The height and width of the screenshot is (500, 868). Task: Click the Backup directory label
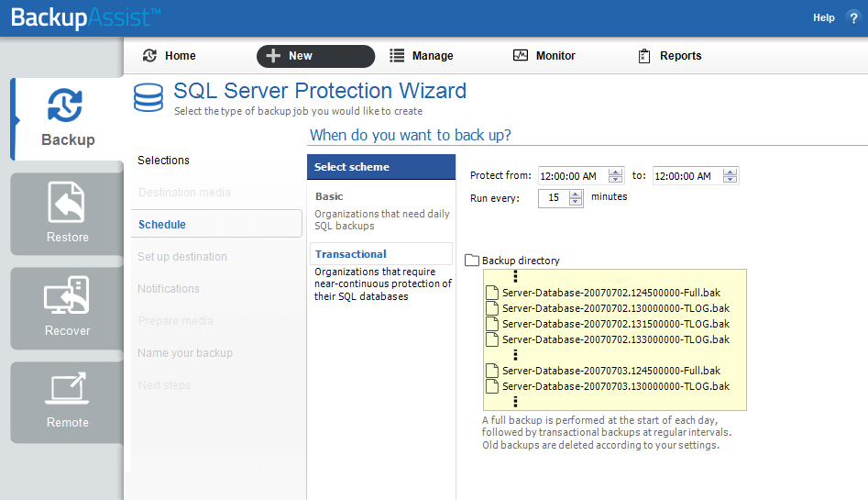521,261
